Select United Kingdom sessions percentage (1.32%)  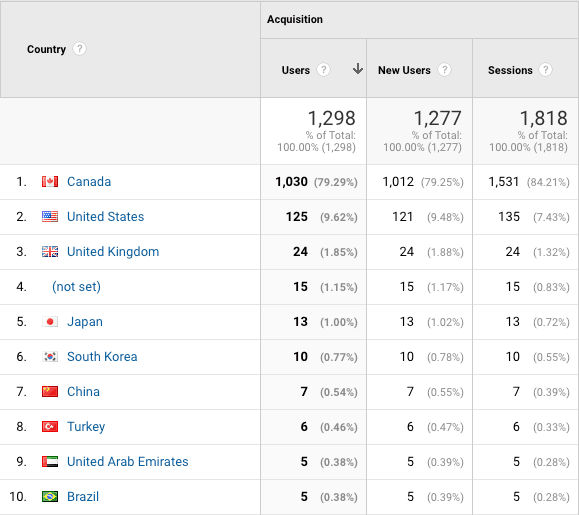(551, 252)
